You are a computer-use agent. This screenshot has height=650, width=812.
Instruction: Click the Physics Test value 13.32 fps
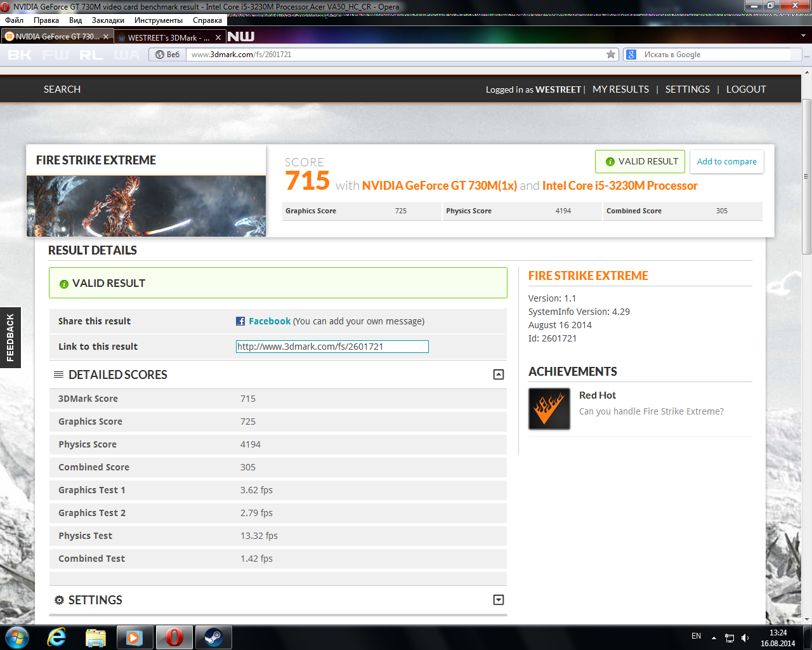(x=259, y=536)
